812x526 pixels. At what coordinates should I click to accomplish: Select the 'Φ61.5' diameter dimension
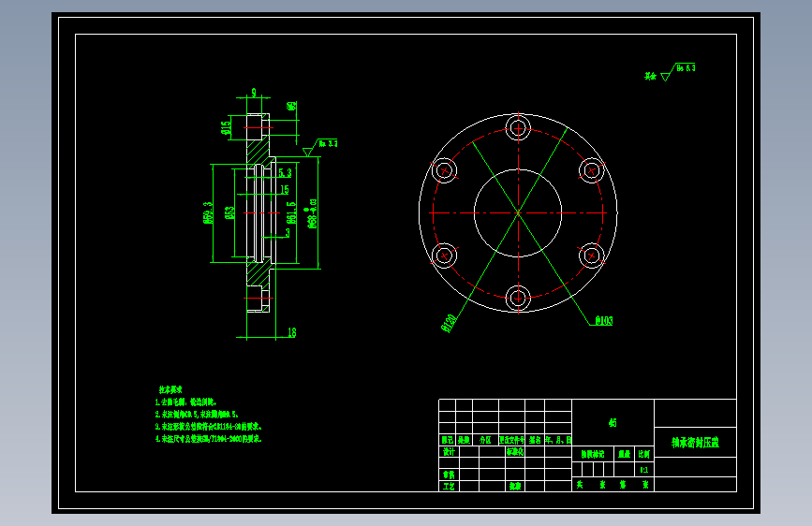[x=291, y=212]
